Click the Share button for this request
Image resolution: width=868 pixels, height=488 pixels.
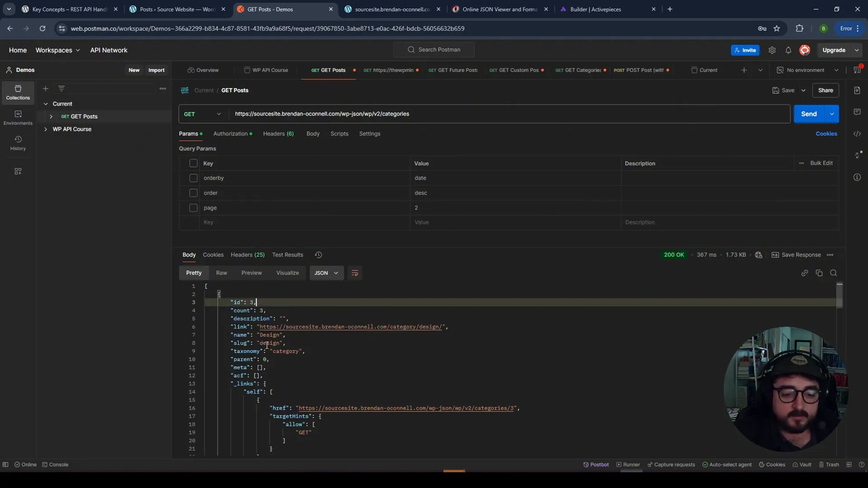pyautogui.click(x=826, y=90)
